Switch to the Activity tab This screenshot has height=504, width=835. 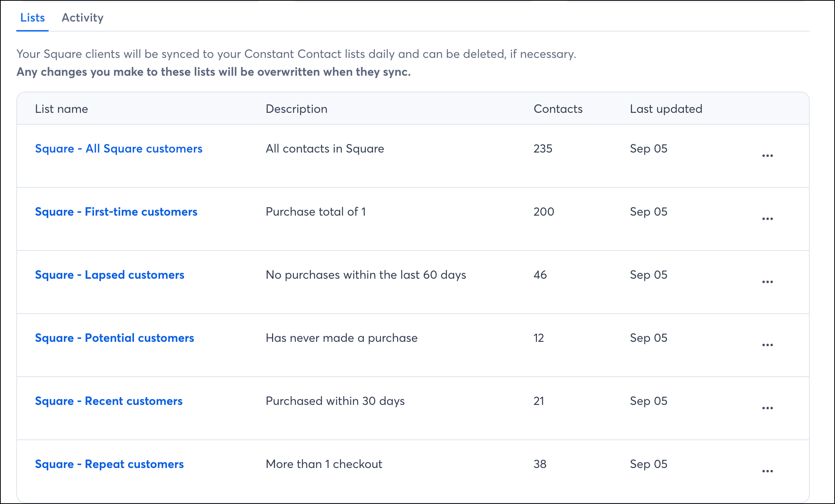click(82, 18)
